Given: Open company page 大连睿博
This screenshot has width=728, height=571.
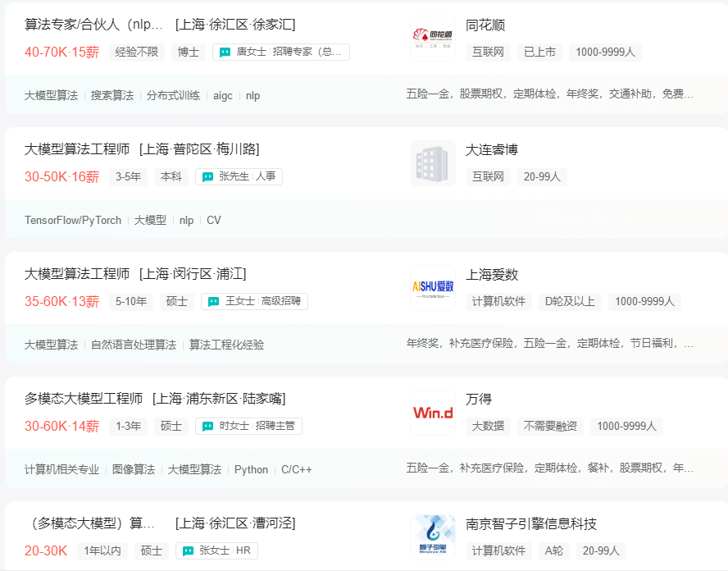Looking at the screenshot, I should pyautogui.click(x=492, y=149).
